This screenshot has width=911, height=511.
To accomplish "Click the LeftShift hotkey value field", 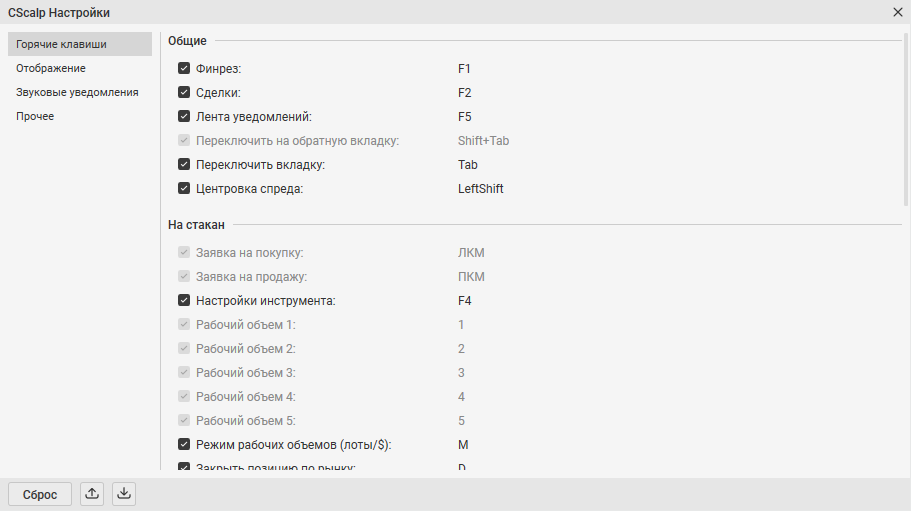I will point(480,189).
